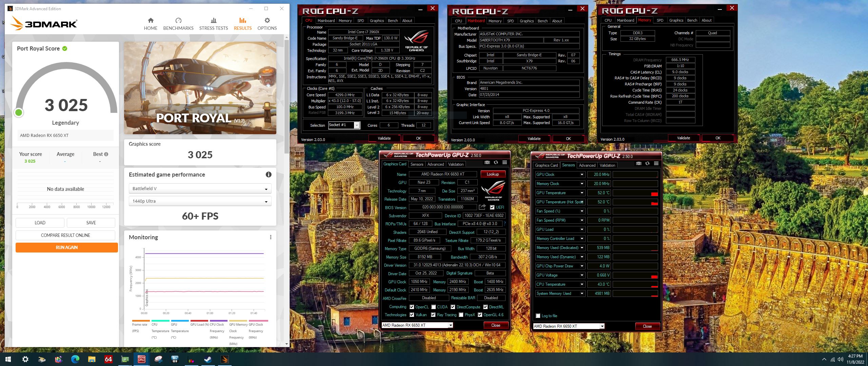This screenshot has width=868, height=366.
Task: Toggle the DirectML checkbox
Action: [486, 307]
